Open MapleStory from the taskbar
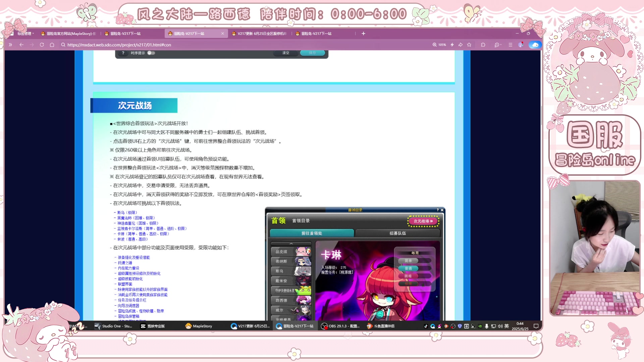This screenshot has height=362, width=644. coord(199,326)
